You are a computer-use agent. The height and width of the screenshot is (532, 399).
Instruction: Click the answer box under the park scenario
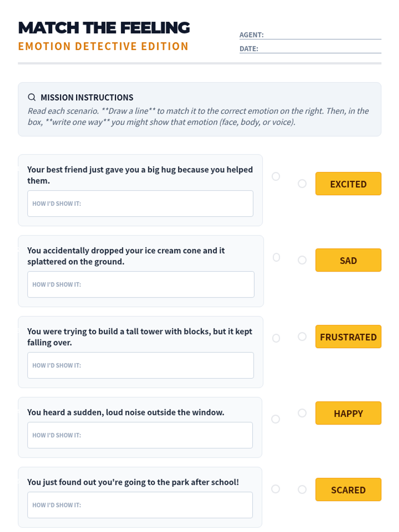[x=140, y=505]
